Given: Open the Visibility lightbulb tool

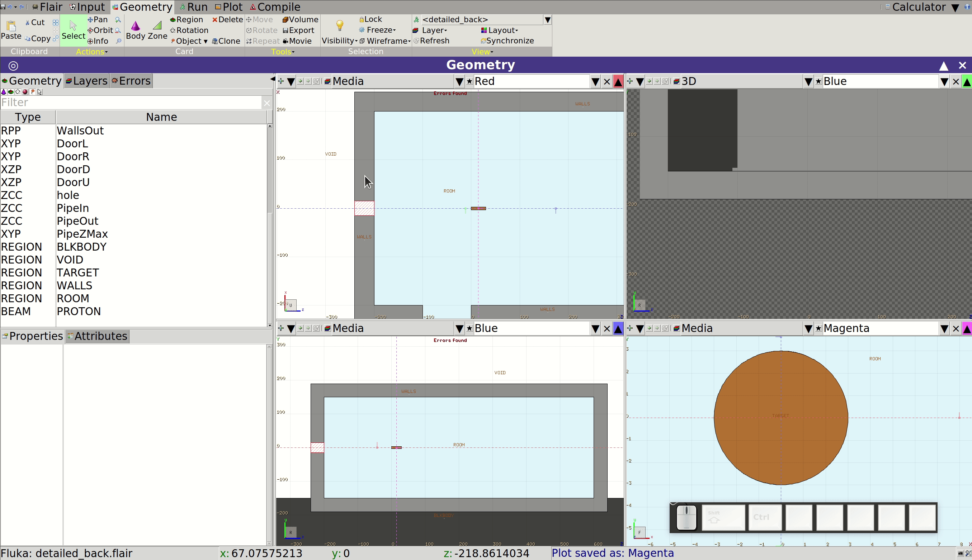Looking at the screenshot, I should [339, 31].
